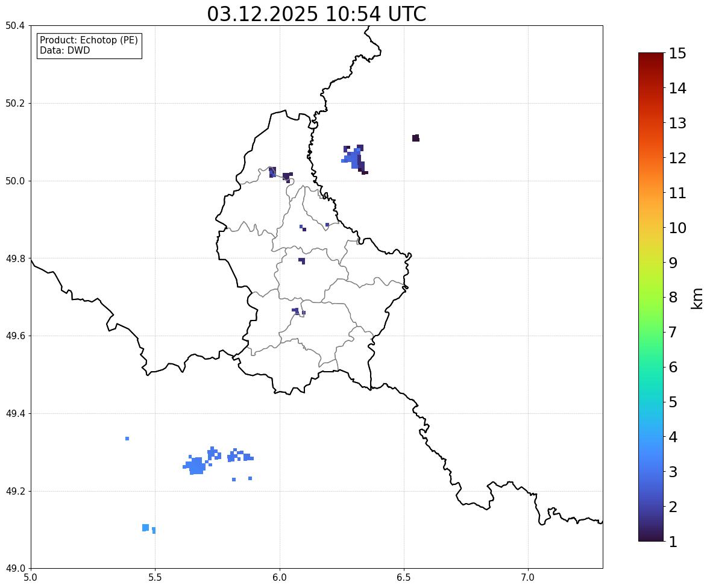
Task: Click the latitude tick label 49.2
Action: click(16, 491)
